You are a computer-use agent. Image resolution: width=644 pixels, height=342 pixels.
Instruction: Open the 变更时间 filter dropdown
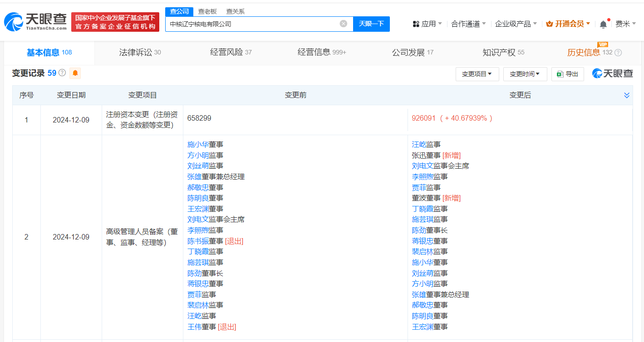525,74
